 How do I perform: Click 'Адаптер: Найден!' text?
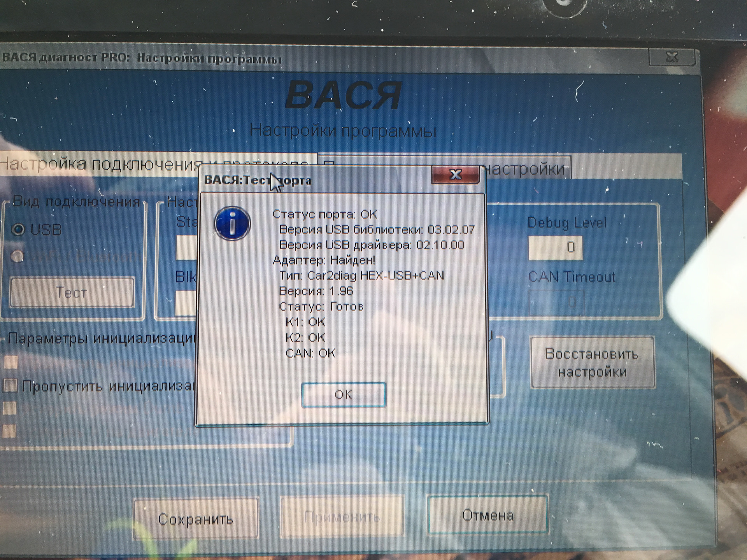[324, 260]
